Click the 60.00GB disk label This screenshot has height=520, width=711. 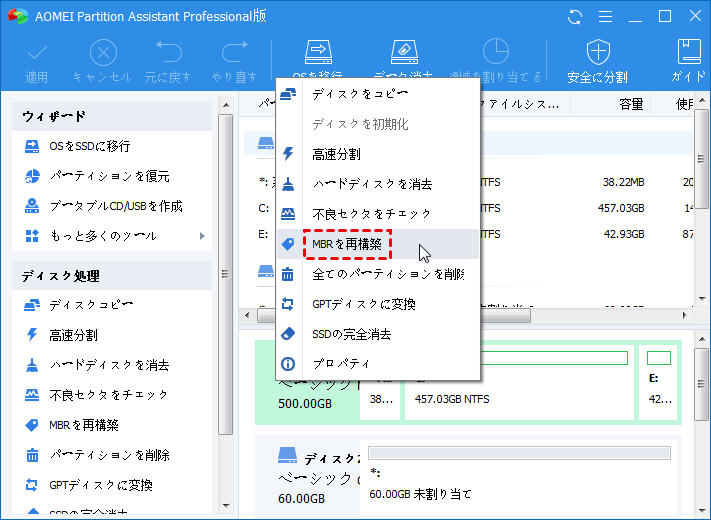[x=302, y=499]
